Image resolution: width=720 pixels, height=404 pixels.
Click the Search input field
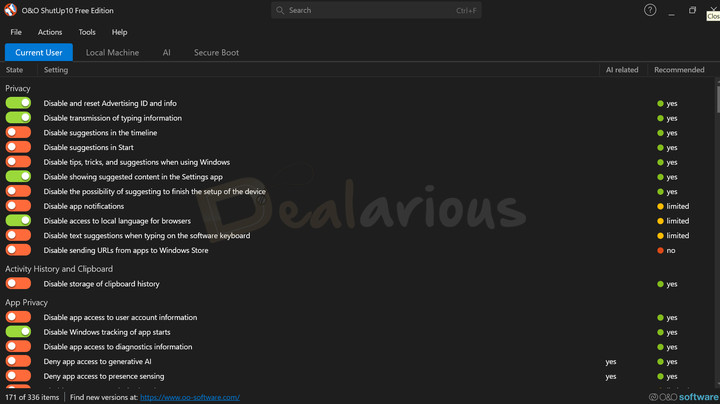click(376, 10)
